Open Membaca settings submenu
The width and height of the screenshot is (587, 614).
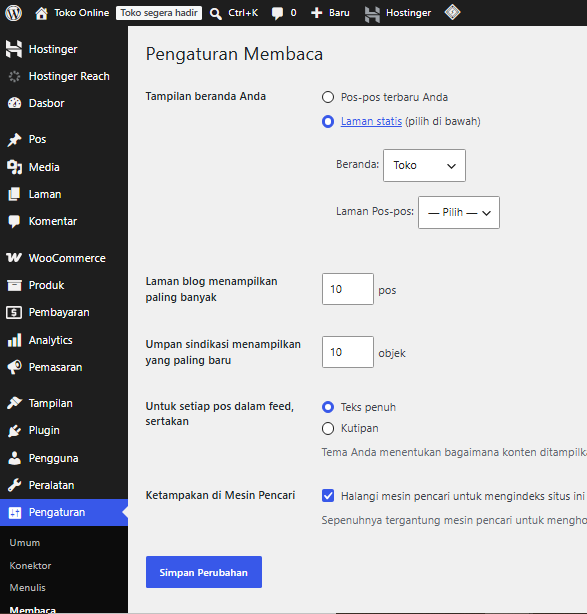tap(33, 610)
